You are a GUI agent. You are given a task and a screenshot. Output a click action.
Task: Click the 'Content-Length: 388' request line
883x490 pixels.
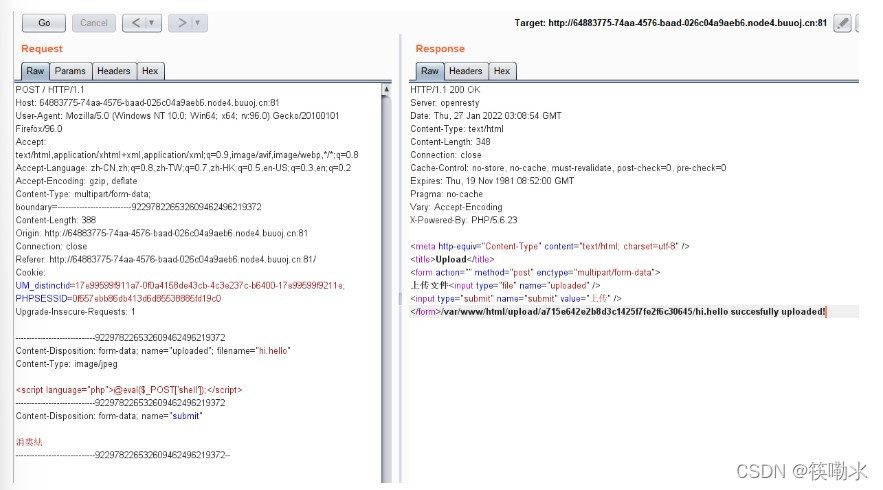[56, 220]
